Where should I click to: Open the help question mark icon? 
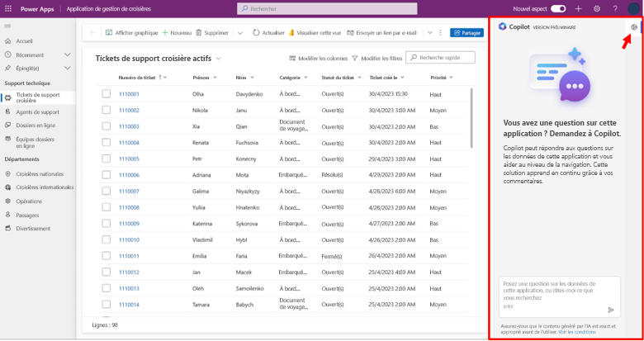coord(614,8)
